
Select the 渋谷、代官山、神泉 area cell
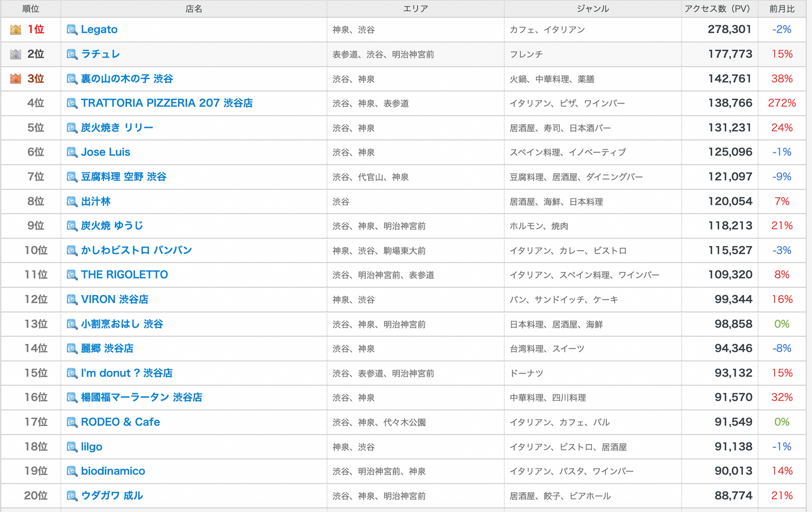(416, 176)
